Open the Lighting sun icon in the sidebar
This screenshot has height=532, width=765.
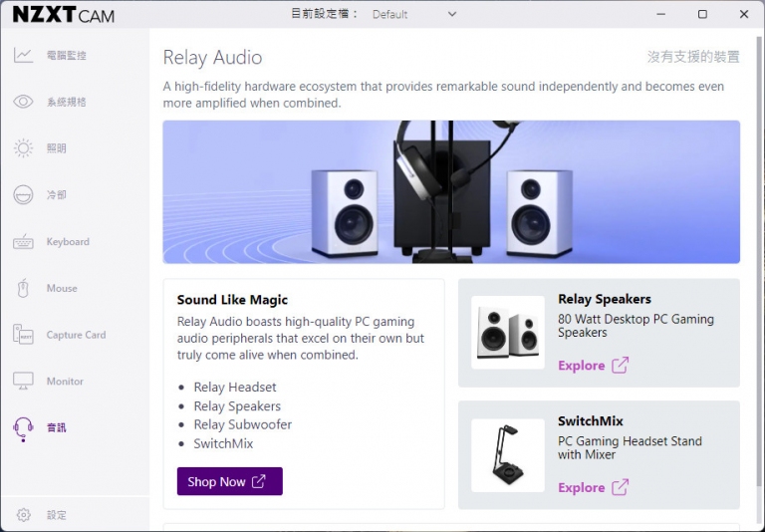click(23, 147)
